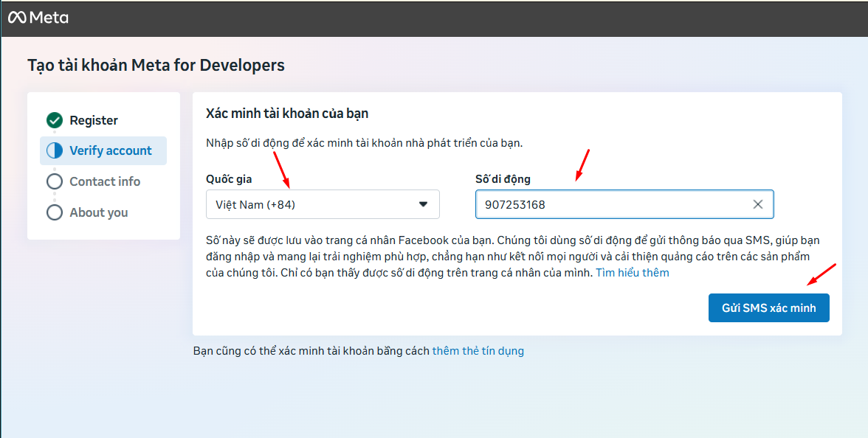Click the Gửi SMS xác minh button
The width and height of the screenshot is (868, 438).
(769, 308)
